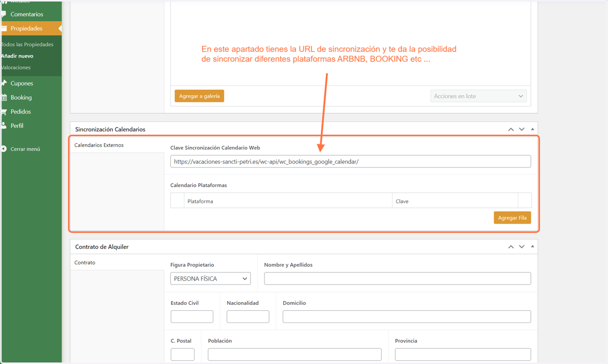Open the Figura Propietario dropdown
The height and width of the screenshot is (364, 608).
point(211,278)
